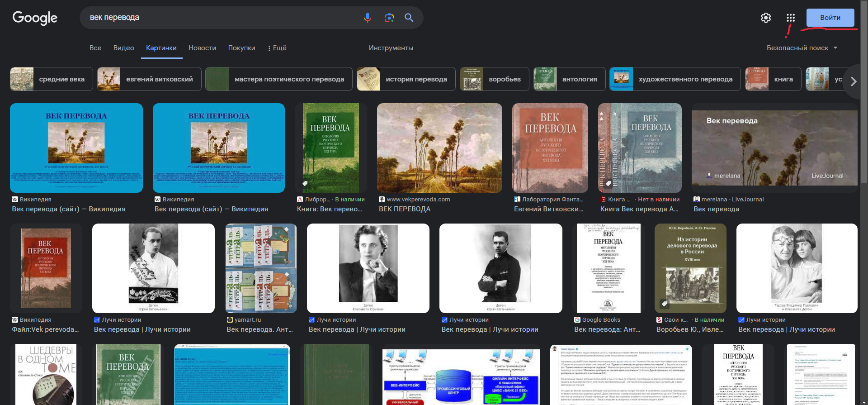Click product tag icon on Либроро image
The width and height of the screenshot is (868, 405).
pyautogui.click(x=305, y=184)
